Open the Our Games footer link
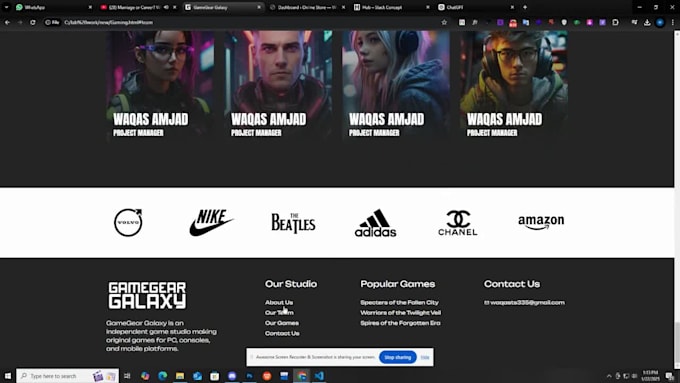680x383 pixels. [281, 323]
